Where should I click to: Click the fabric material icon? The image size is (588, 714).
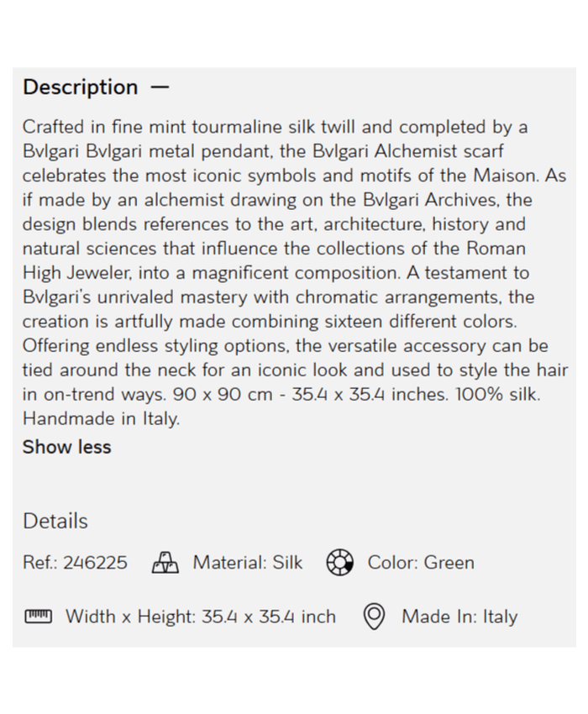point(165,563)
